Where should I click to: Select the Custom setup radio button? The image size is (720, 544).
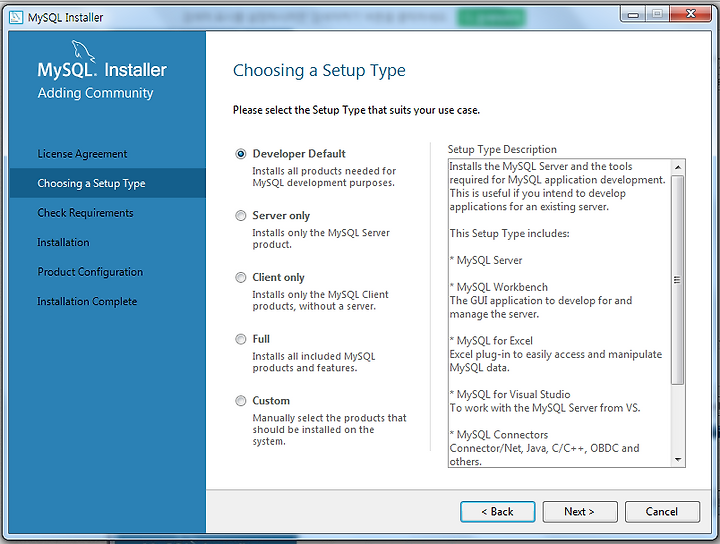pos(241,401)
